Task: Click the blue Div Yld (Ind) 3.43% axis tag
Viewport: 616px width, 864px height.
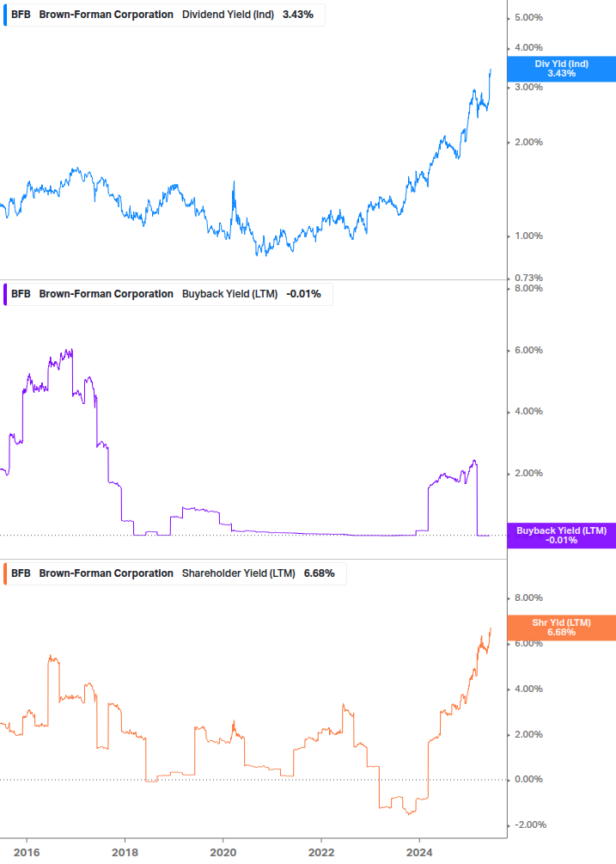Action: pyautogui.click(x=562, y=69)
